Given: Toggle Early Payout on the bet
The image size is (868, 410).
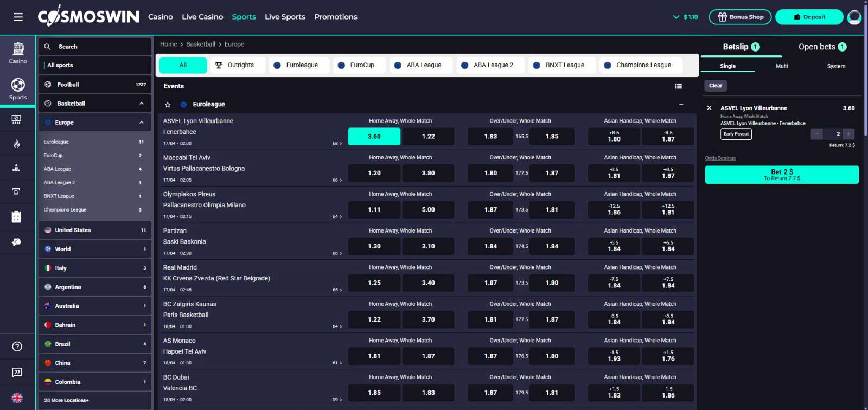Looking at the screenshot, I should 736,134.
